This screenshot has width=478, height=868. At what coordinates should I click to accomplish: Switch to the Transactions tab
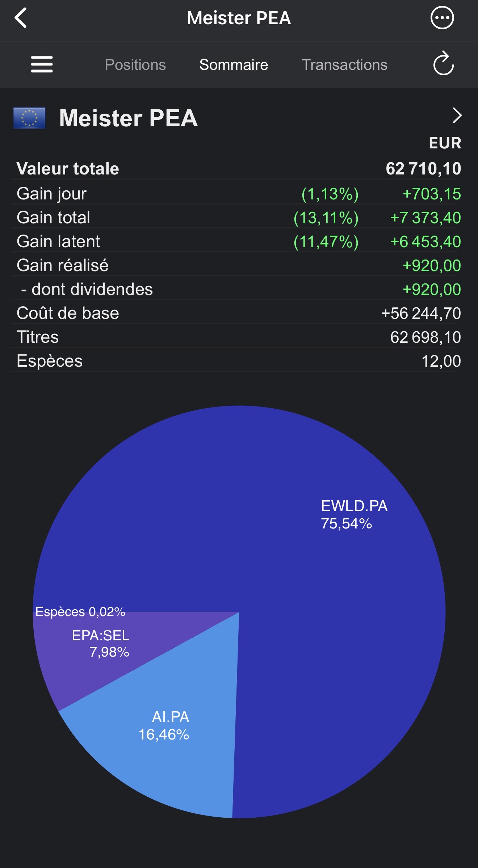tap(344, 65)
